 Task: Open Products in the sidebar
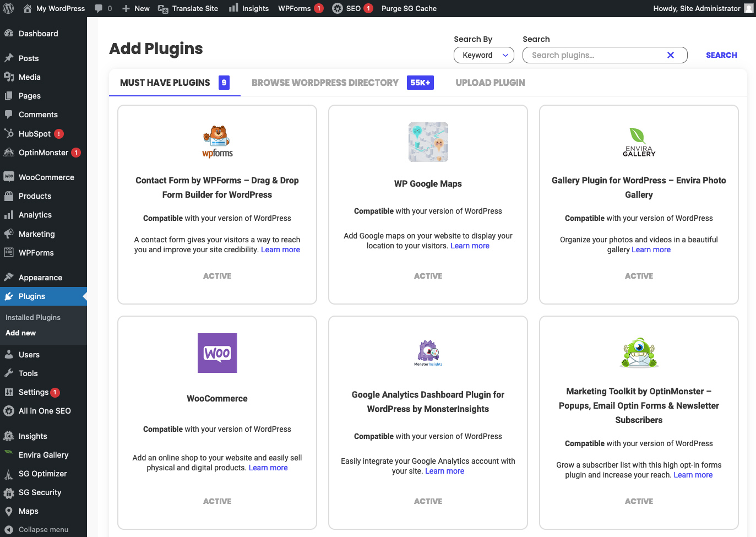(x=43, y=196)
